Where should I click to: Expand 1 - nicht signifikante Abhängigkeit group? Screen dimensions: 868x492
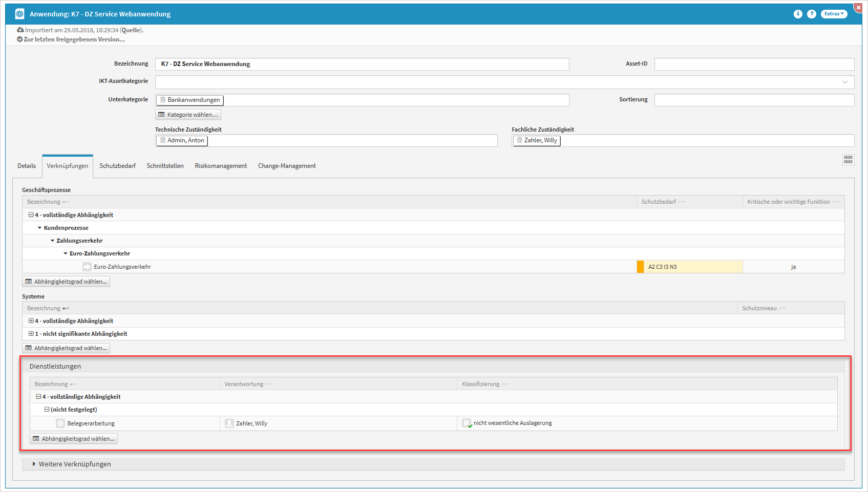[31, 334]
